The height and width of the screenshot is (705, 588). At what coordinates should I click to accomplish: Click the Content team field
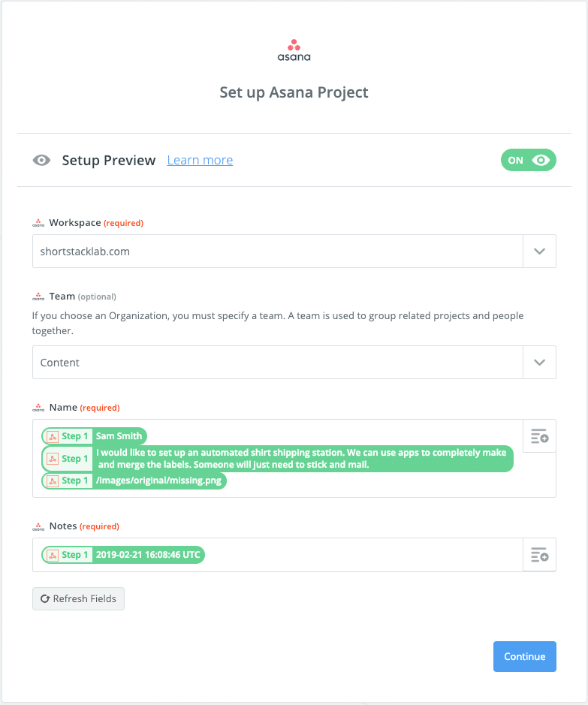click(278, 362)
